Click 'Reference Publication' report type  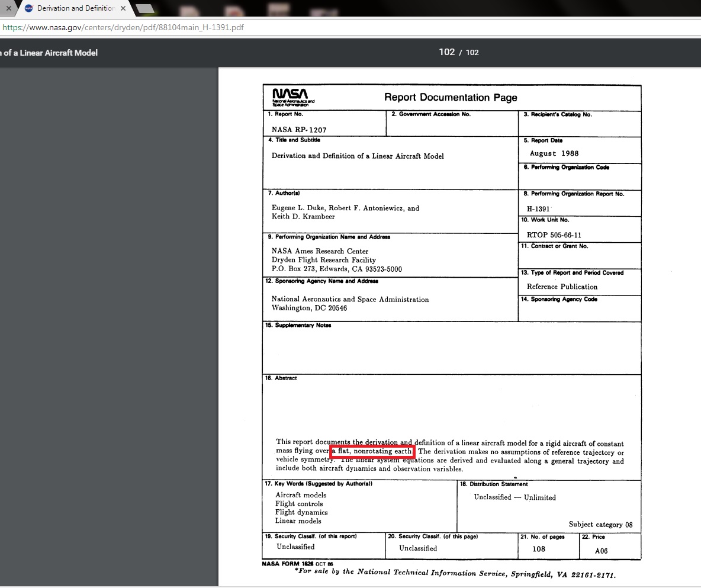coord(562,287)
